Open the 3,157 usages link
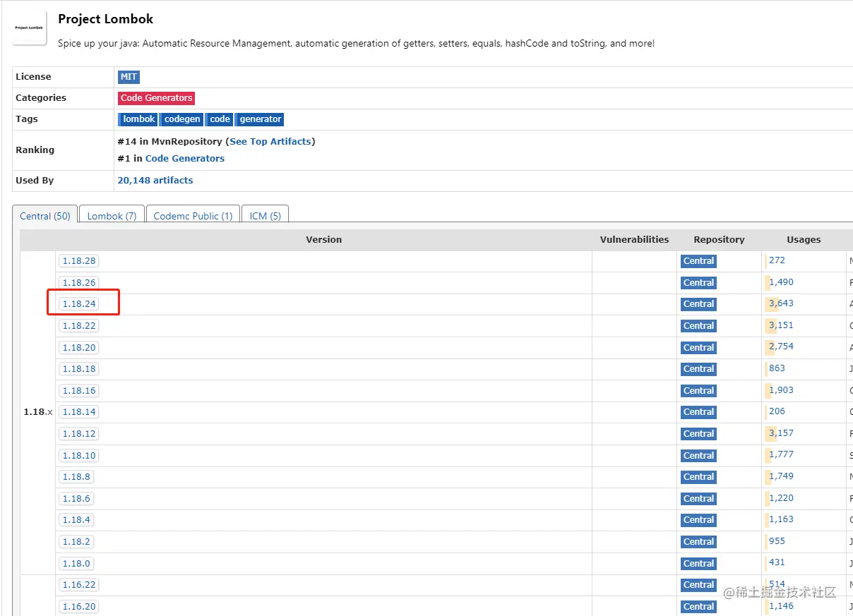The height and width of the screenshot is (616, 853). click(x=781, y=433)
